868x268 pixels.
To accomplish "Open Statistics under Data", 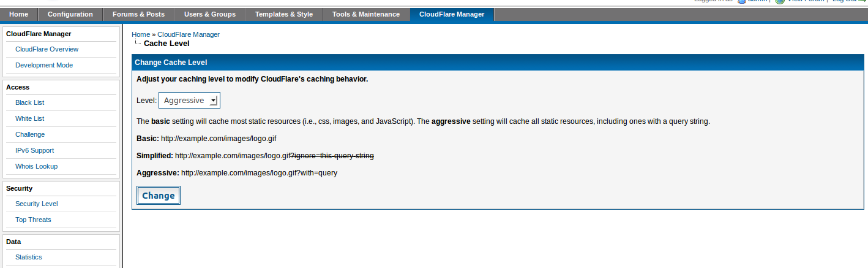I will point(29,257).
